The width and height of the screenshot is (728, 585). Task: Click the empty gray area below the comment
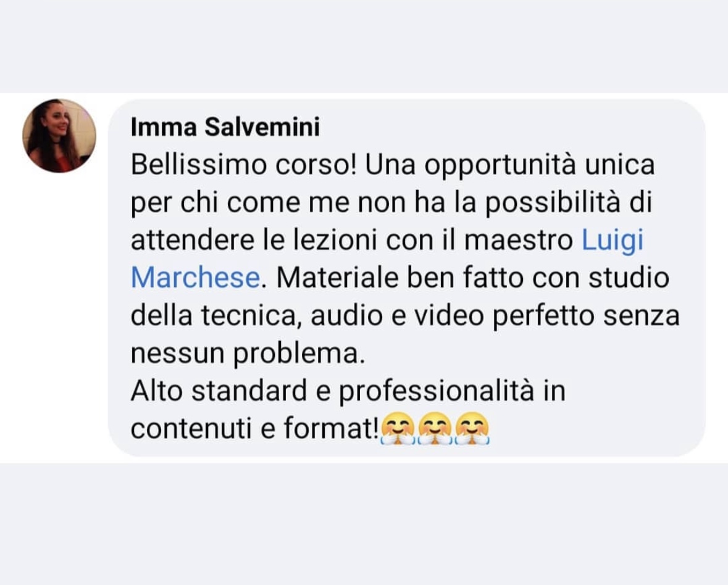coord(364,523)
